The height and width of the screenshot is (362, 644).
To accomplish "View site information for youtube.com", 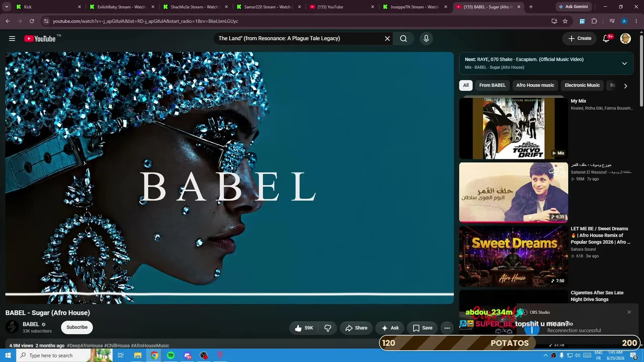I will tap(46, 21).
